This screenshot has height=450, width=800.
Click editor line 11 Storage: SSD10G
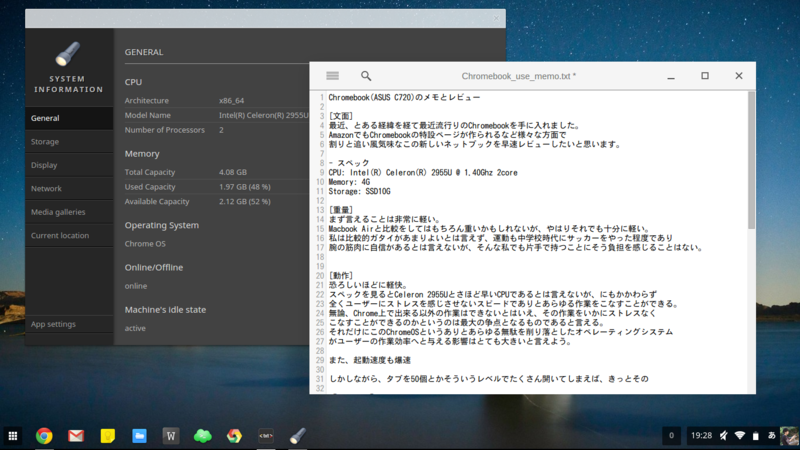click(x=359, y=191)
